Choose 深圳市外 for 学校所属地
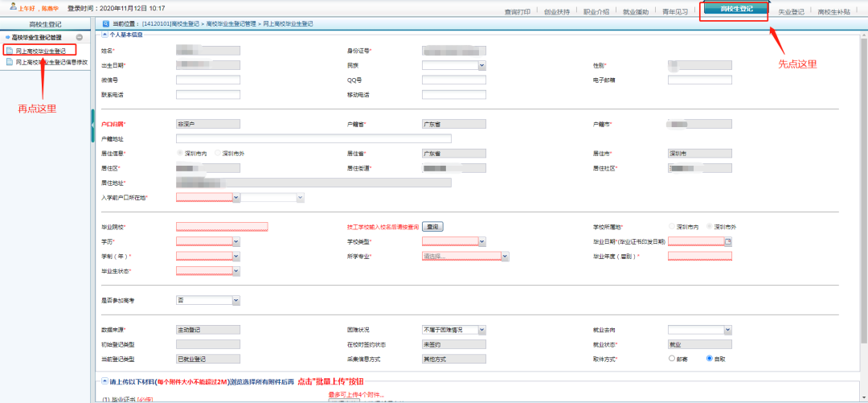 click(x=710, y=228)
